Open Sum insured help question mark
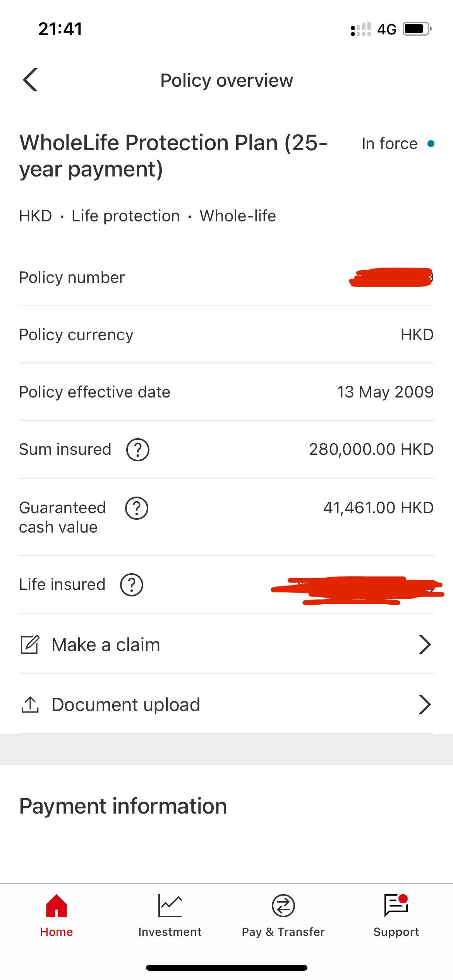The width and height of the screenshot is (453, 980). point(138,449)
